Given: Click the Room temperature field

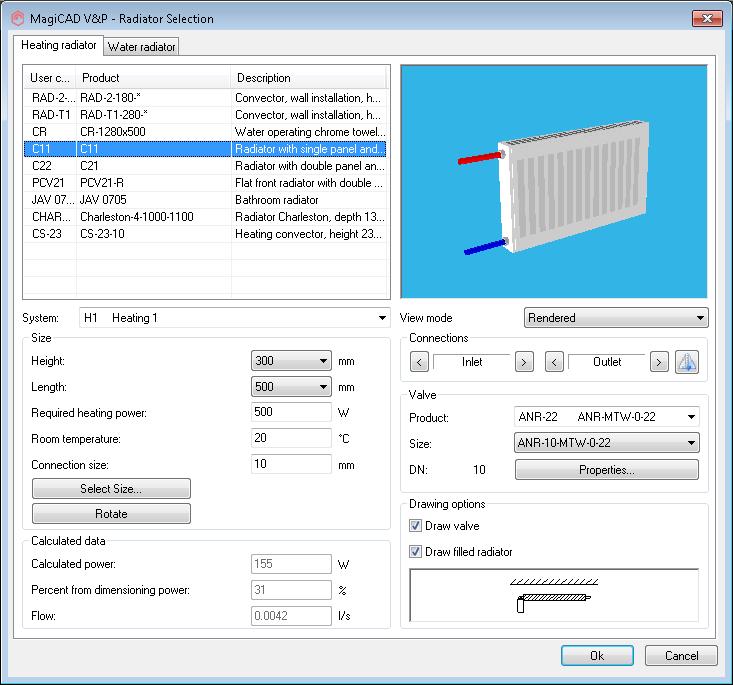Looking at the screenshot, I should point(291,438).
